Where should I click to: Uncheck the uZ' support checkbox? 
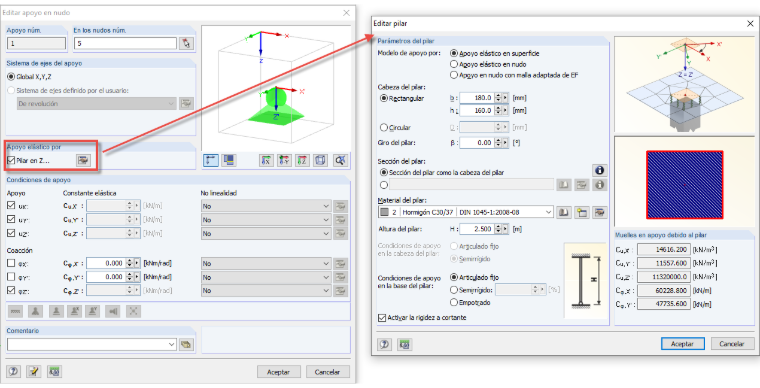[x=11, y=233]
